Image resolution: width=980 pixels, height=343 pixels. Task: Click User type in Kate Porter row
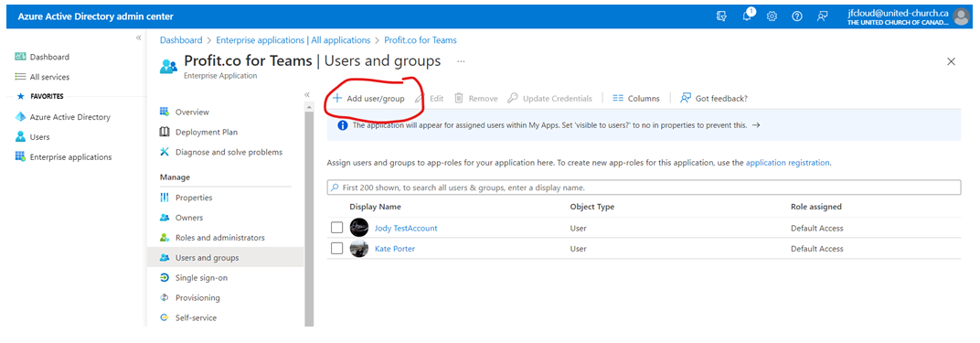578,249
